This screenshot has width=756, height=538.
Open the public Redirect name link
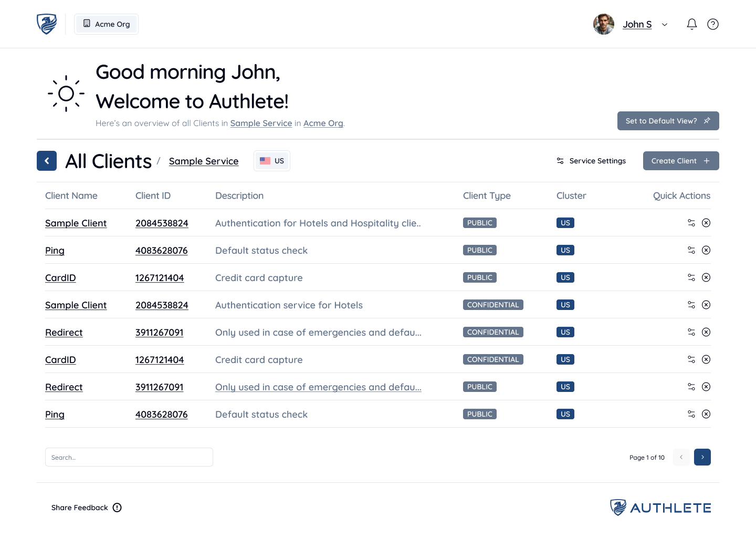pos(64,387)
